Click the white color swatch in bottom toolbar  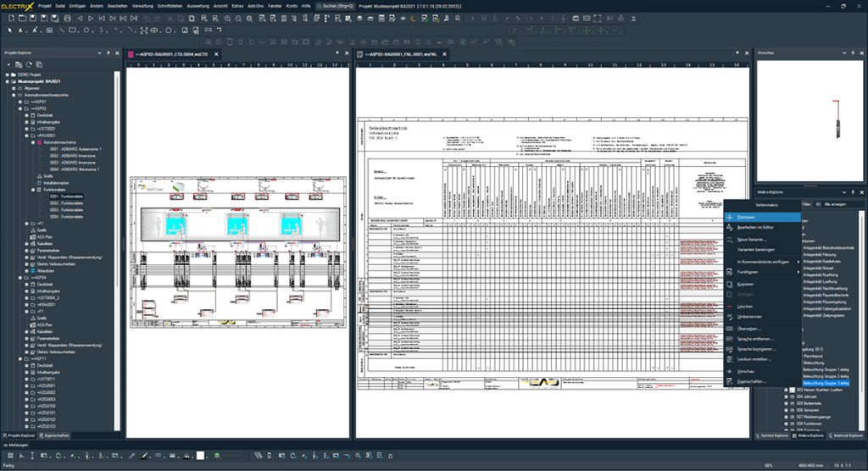[x=201, y=456]
